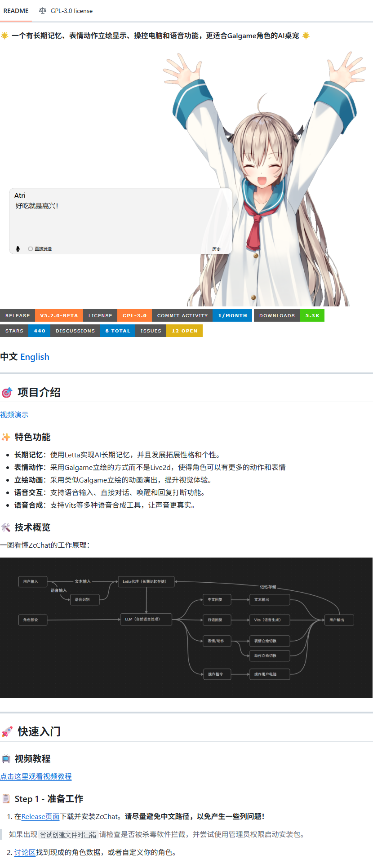The height and width of the screenshot is (868, 373).
Task: Click the 语音合成 feature bullet
Action: pos(105,505)
